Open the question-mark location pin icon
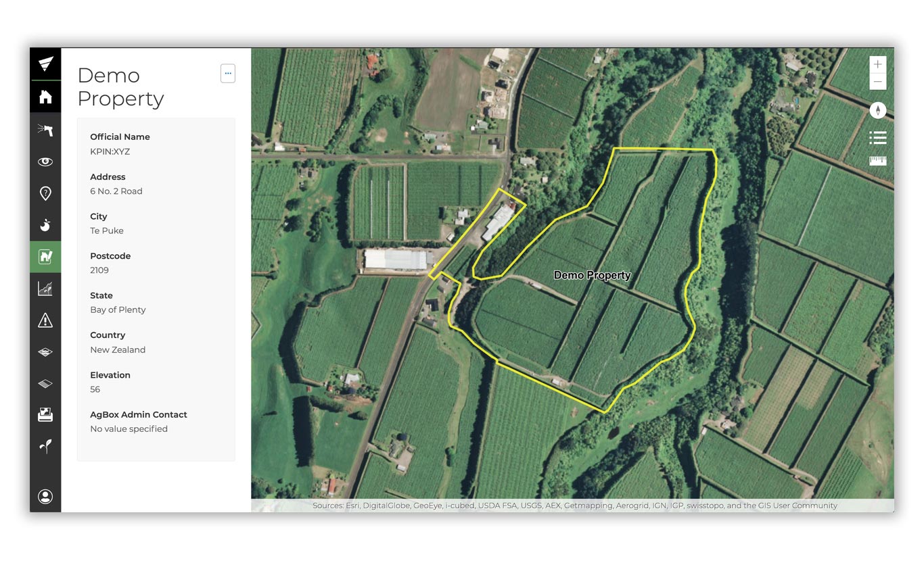This screenshot has height=565, width=924. [x=45, y=194]
